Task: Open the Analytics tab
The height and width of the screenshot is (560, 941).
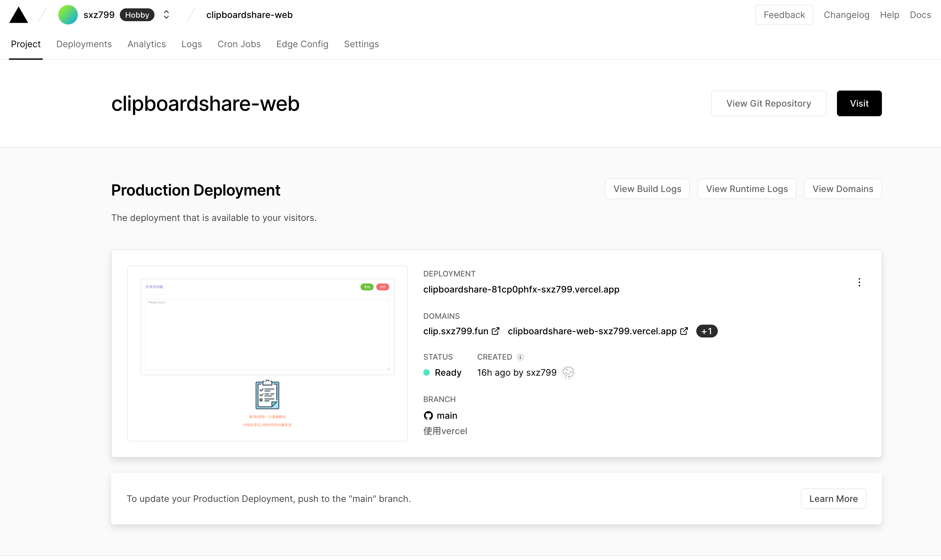Action: [147, 44]
